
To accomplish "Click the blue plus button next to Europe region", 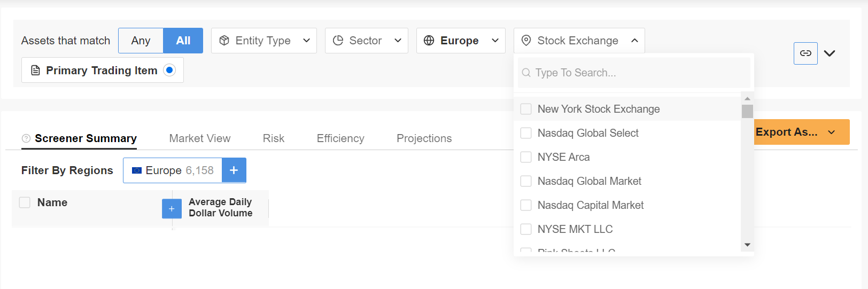I will point(234,170).
